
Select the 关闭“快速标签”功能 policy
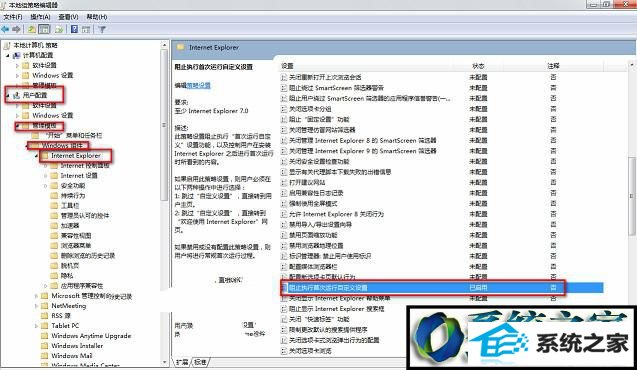coord(319,320)
